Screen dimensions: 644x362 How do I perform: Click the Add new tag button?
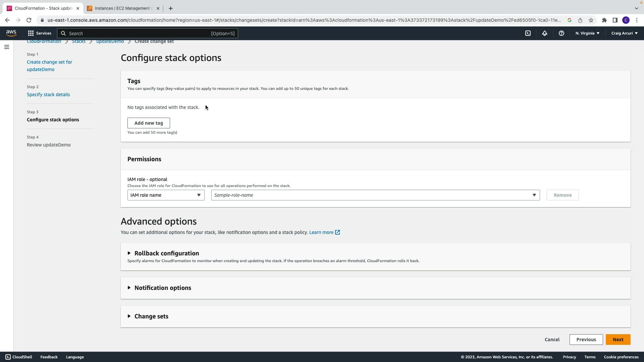[149, 123]
